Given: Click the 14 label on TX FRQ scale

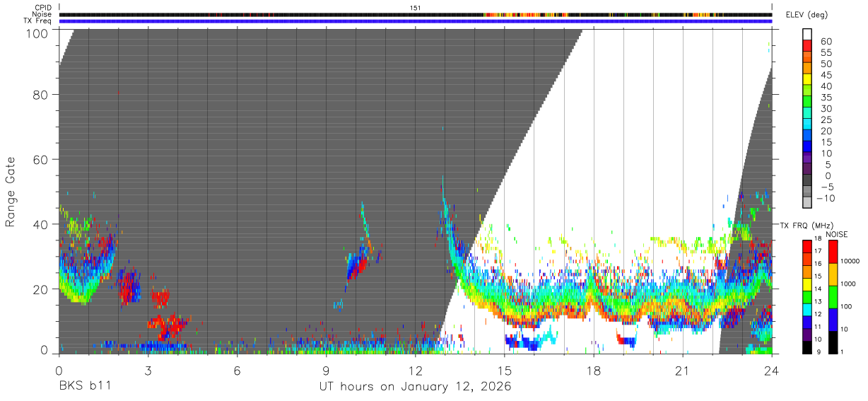Looking at the screenshot, I should [x=818, y=289].
